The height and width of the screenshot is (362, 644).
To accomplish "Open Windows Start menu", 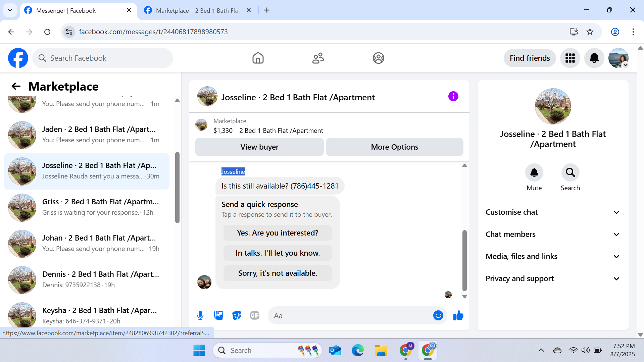I will pos(199,350).
